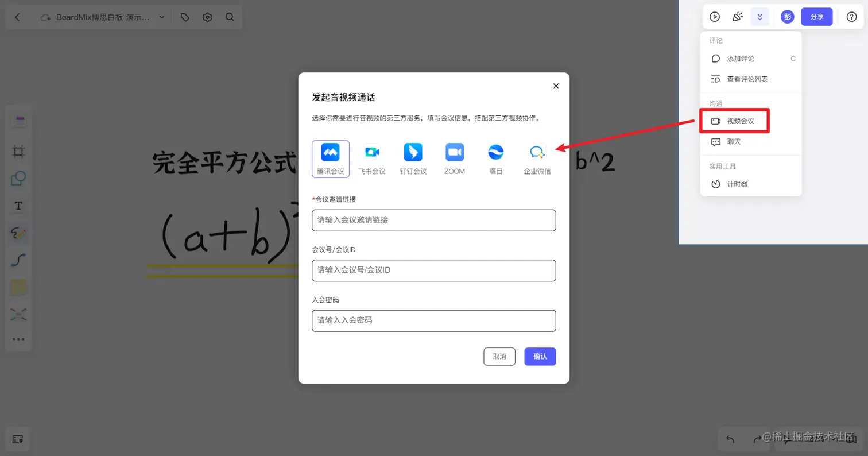868x456 pixels.
Task: Open the Shapes tool
Action: tap(18, 179)
